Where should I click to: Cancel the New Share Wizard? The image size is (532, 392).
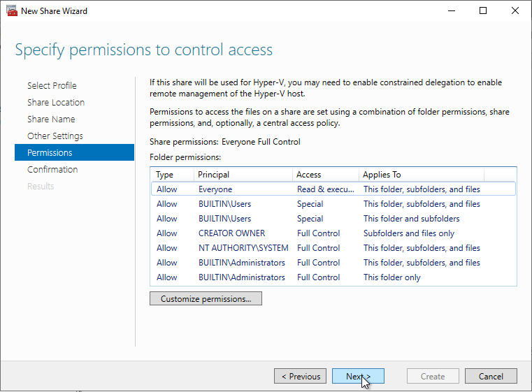pos(491,376)
